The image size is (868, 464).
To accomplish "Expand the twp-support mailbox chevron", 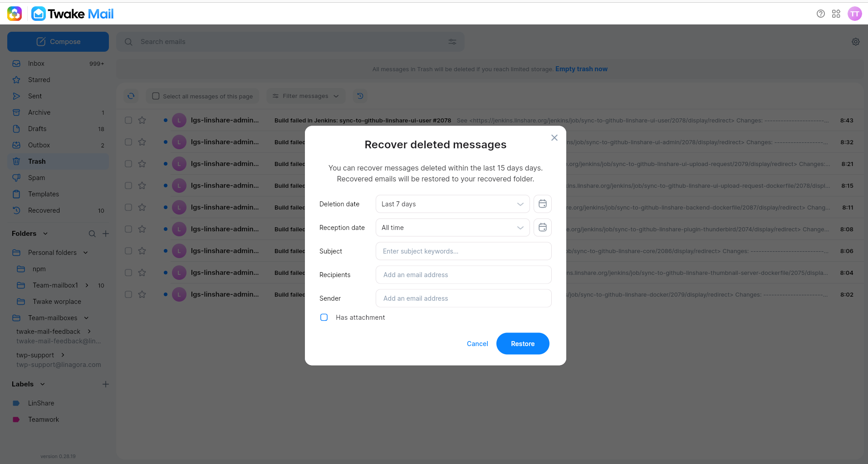I will click(63, 355).
